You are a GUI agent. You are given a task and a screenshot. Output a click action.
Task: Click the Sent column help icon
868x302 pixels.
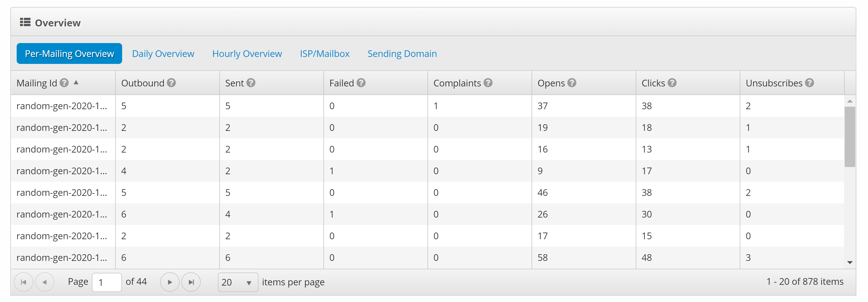[251, 83]
